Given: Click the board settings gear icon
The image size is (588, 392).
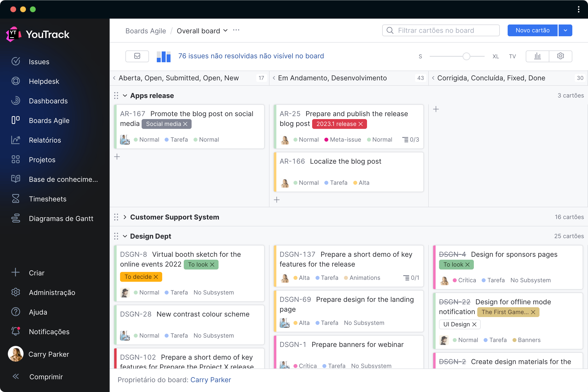Looking at the screenshot, I should [x=561, y=56].
